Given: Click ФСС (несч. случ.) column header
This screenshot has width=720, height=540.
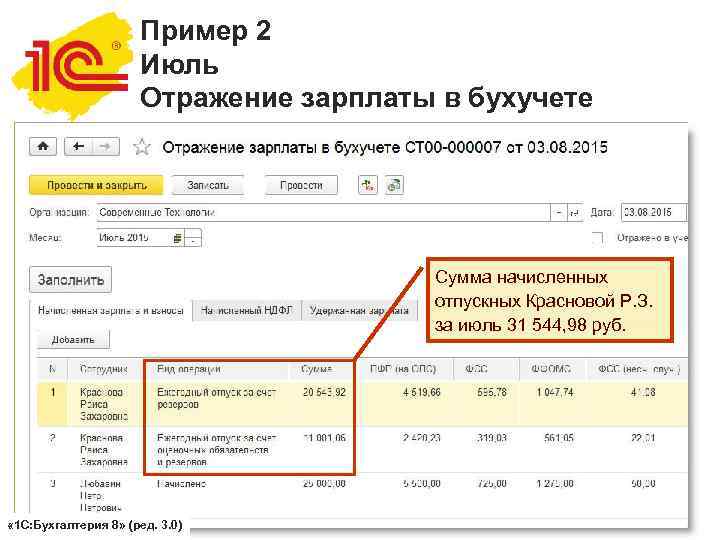Looking at the screenshot, I should click(639, 369).
